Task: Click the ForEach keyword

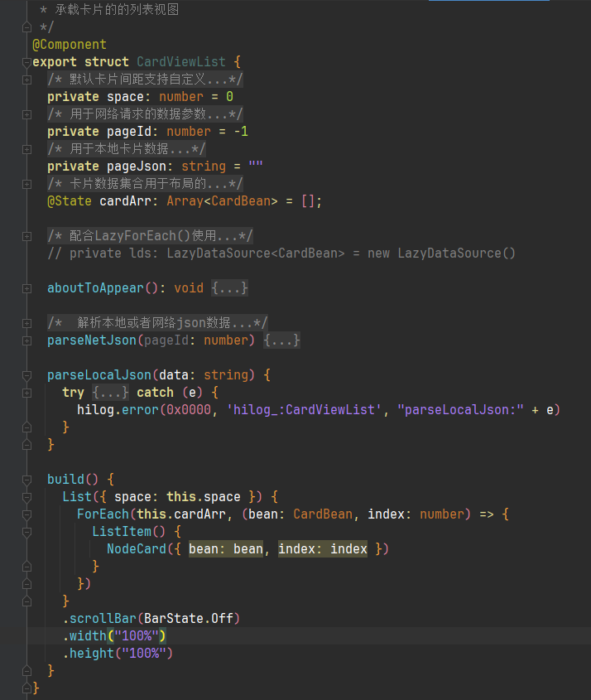Action: point(103,514)
